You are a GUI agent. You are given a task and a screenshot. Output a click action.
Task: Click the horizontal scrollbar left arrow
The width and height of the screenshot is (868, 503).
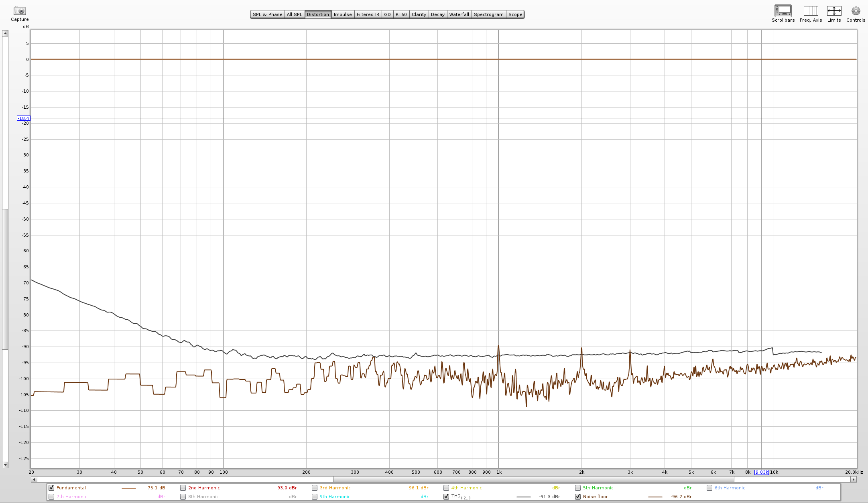click(x=34, y=479)
